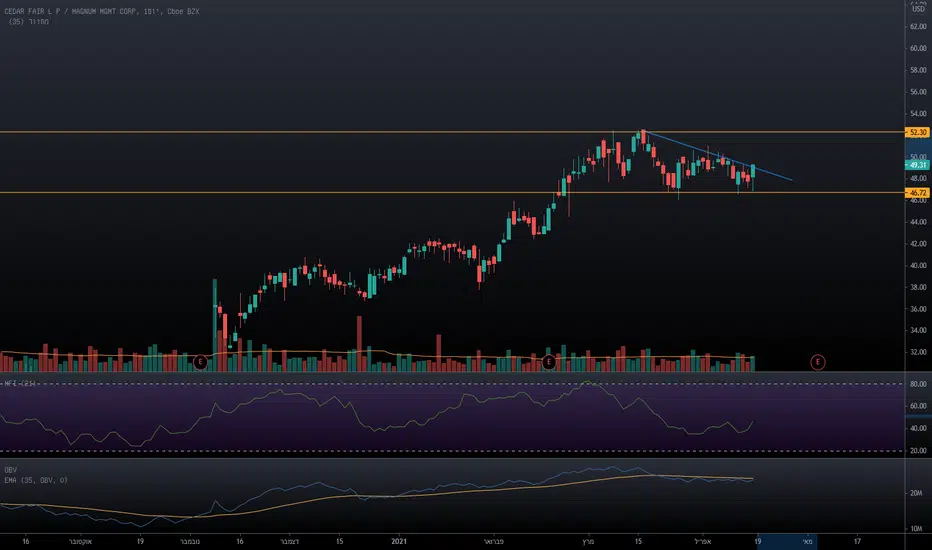Click the CEDAR FAIR L P symbol title

click(x=102, y=11)
